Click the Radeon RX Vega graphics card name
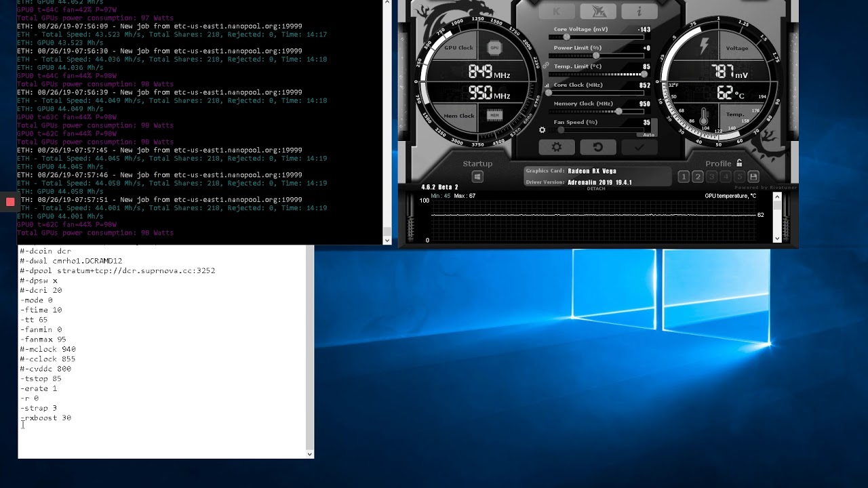 (x=592, y=171)
